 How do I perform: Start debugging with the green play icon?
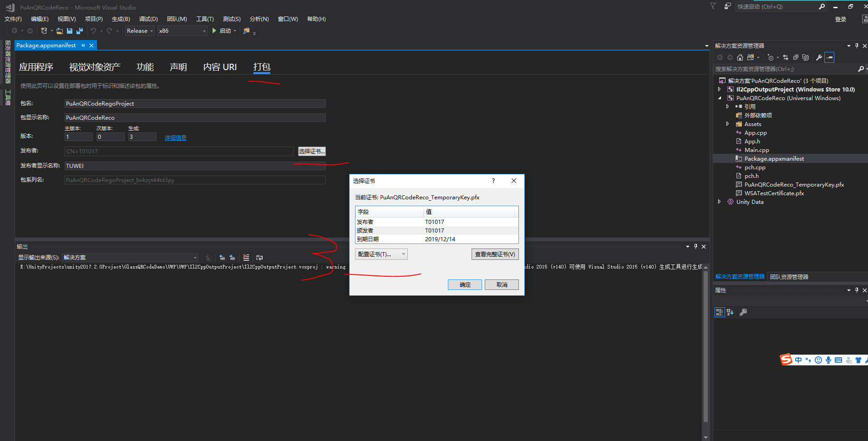pyautogui.click(x=214, y=31)
